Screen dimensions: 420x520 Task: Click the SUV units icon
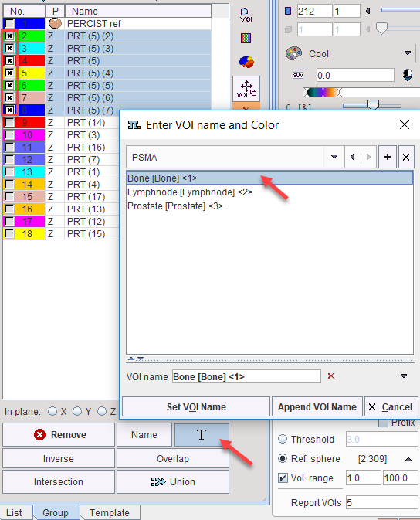click(298, 75)
